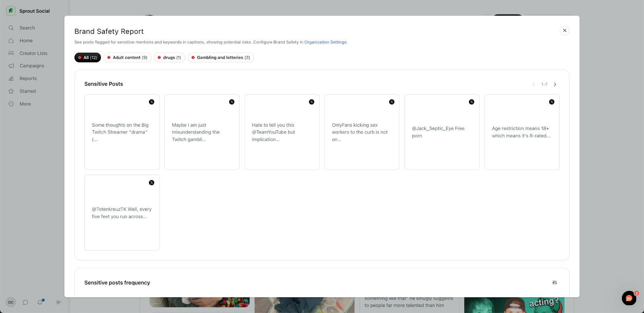Image resolution: width=644 pixels, height=313 pixels.
Task: Click X icon on Twitch gambling card
Action: click(x=232, y=102)
